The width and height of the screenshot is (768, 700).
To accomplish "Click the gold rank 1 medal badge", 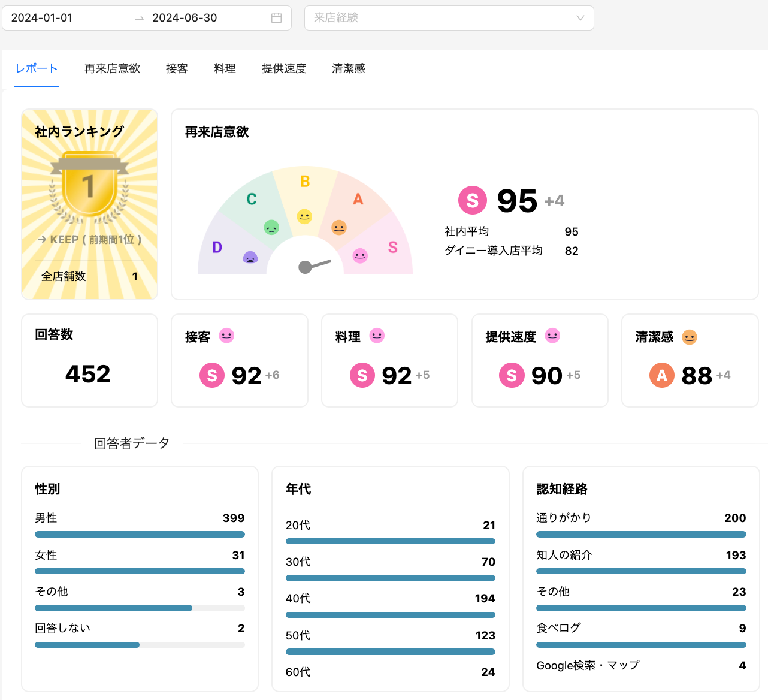I will point(89,186).
